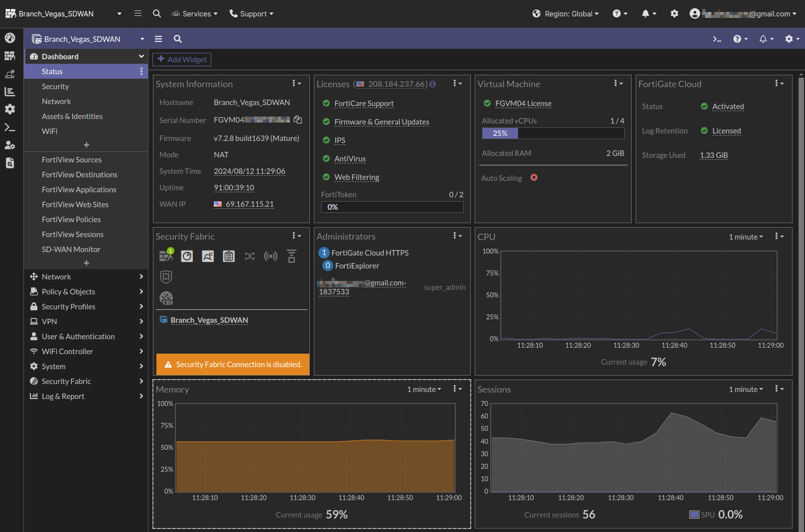
Task: Toggle the hamburger menu to collapse sidebar
Action: 158,39
